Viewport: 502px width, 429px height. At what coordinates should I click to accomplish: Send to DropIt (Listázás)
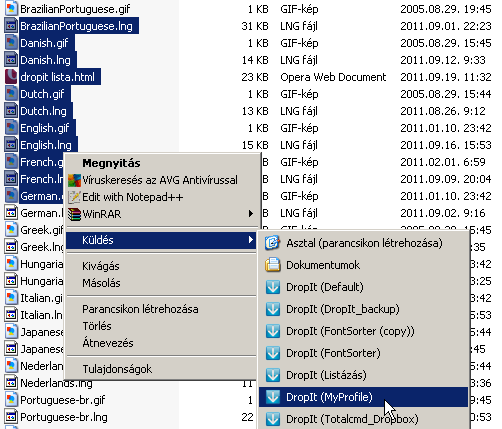point(364,375)
